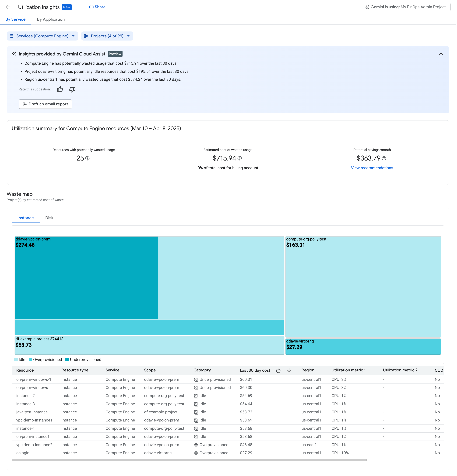Click the Underprovisioned icon for on-prem-windows-1
The height and width of the screenshot is (476, 457).
(x=196, y=379)
